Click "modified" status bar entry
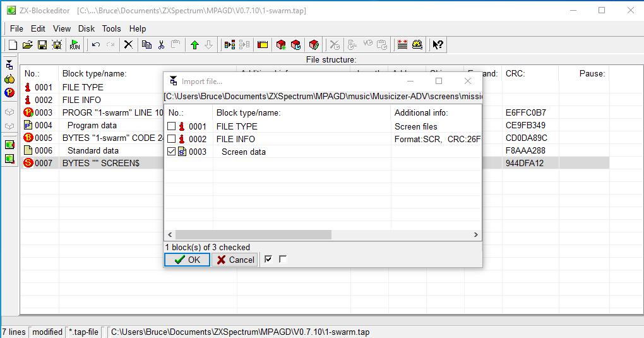Image resolution: width=644 pixels, height=338 pixels. click(47, 332)
